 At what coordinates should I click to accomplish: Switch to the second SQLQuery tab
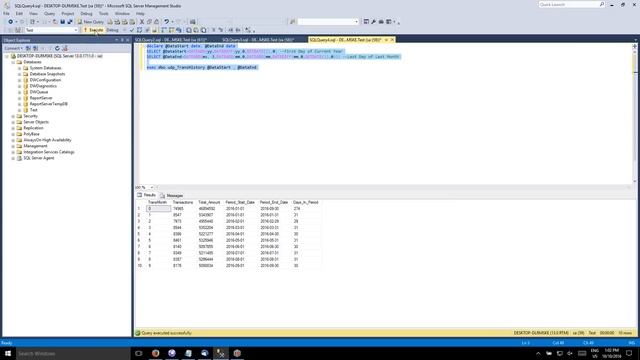click(x=258, y=40)
